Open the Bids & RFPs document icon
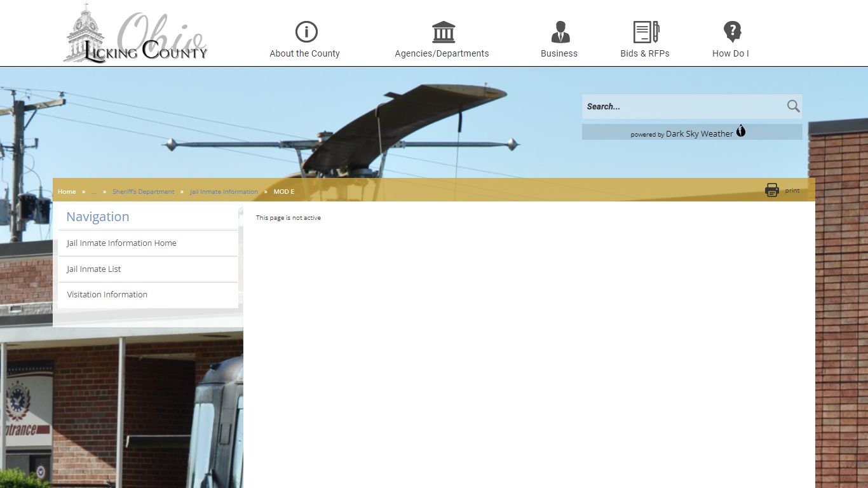The width and height of the screenshot is (868, 488). click(646, 32)
